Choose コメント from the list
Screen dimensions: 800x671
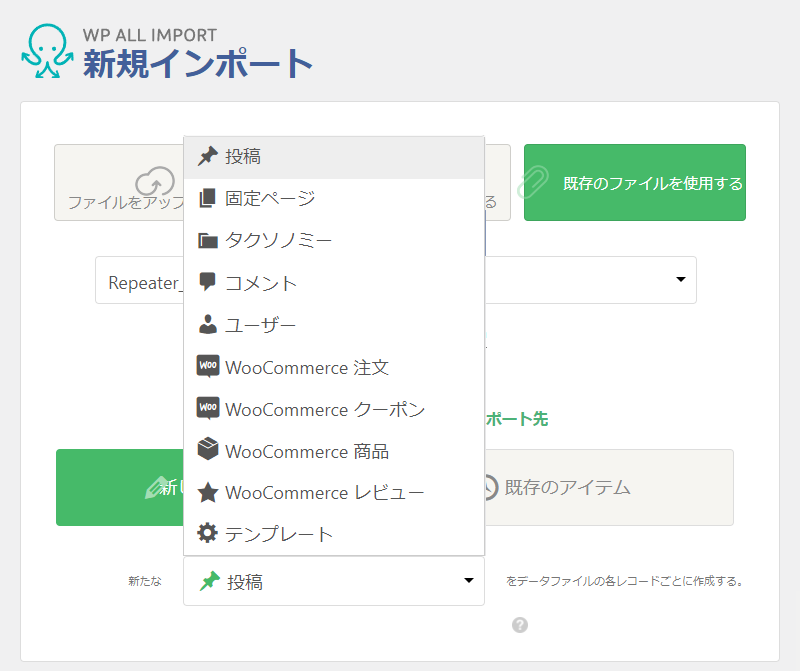click(334, 283)
